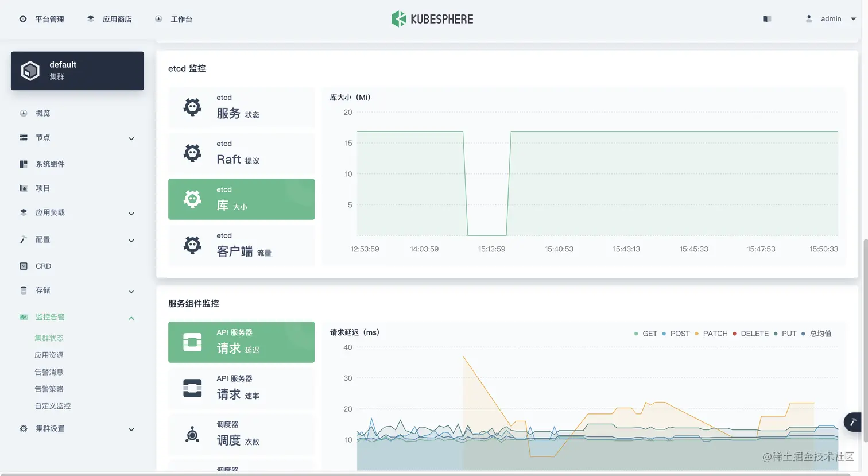Click the default 集群 cluster selector

click(x=77, y=71)
